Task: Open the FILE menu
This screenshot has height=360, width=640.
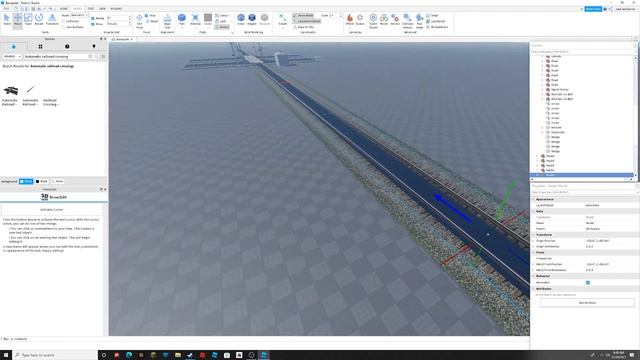Action: (6, 9)
